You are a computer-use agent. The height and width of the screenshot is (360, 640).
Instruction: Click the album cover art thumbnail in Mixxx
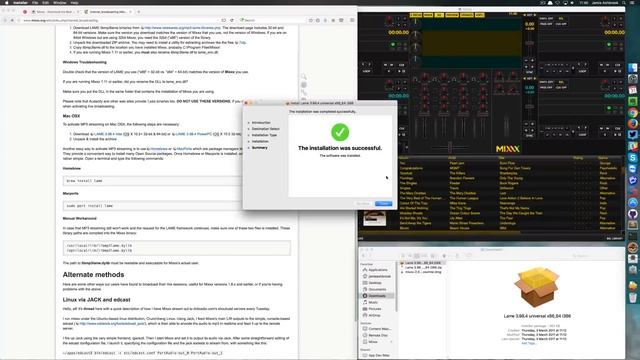(x=374, y=218)
